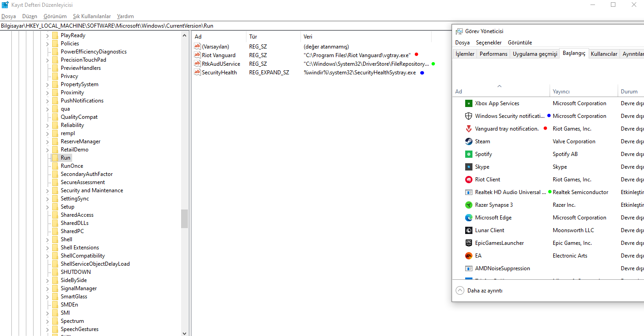This screenshot has height=336, width=644.
Task: Click the Valve Corporation publisher cell
Action: (574, 141)
